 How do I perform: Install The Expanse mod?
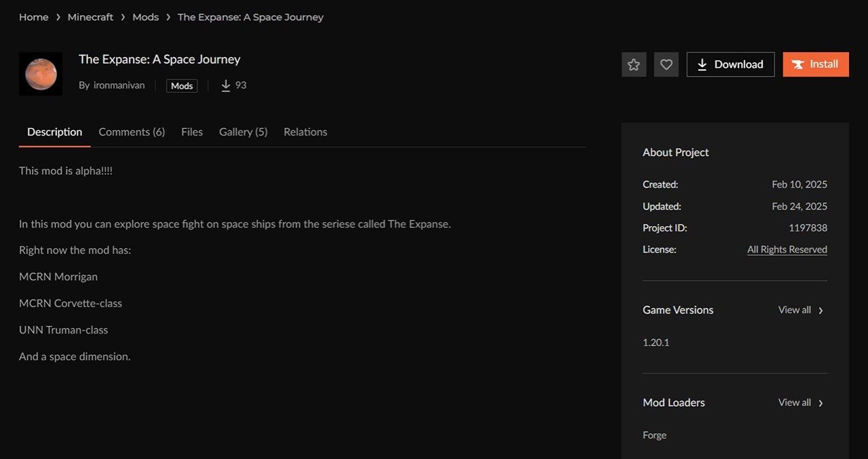tap(816, 64)
